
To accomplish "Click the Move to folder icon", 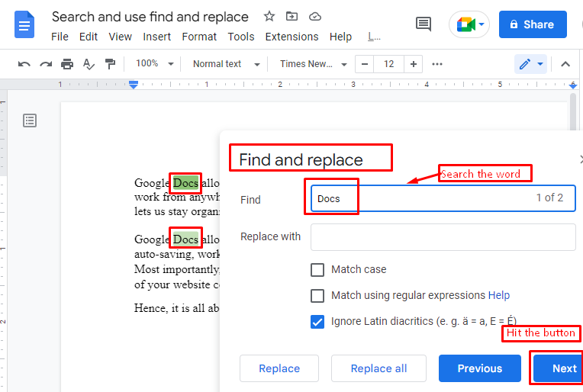I will pyautogui.click(x=291, y=16).
